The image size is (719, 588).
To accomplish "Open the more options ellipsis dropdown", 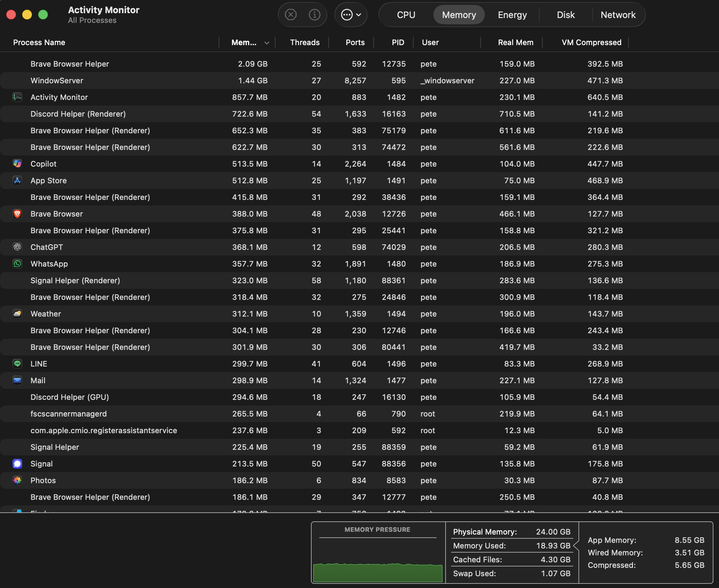I will click(x=351, y=15).
